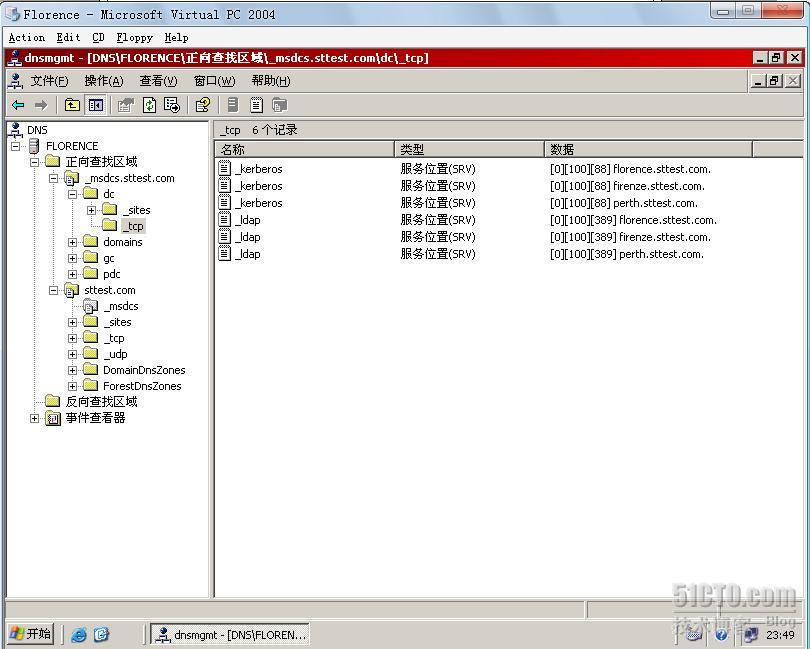Image resolution: width=810 pixels, height=649 pixels.
Task: Expand the DomainDnsZones folder node
Action: (73, 370)
